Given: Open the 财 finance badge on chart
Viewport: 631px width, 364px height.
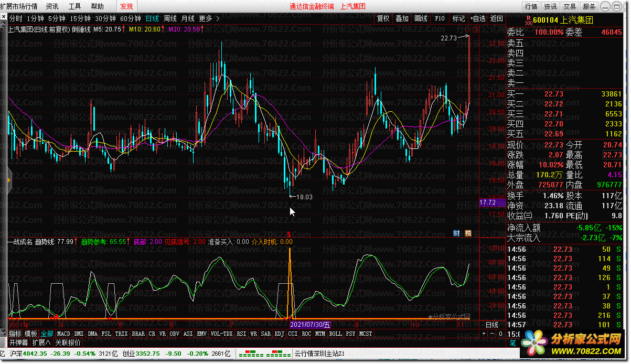Looking at the screenshot, I should coord(456,233).
